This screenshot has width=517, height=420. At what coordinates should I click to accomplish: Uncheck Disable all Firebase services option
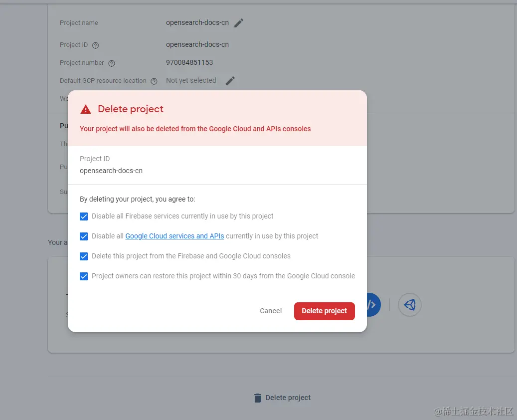pyautogui.click(x=84, y=216)
